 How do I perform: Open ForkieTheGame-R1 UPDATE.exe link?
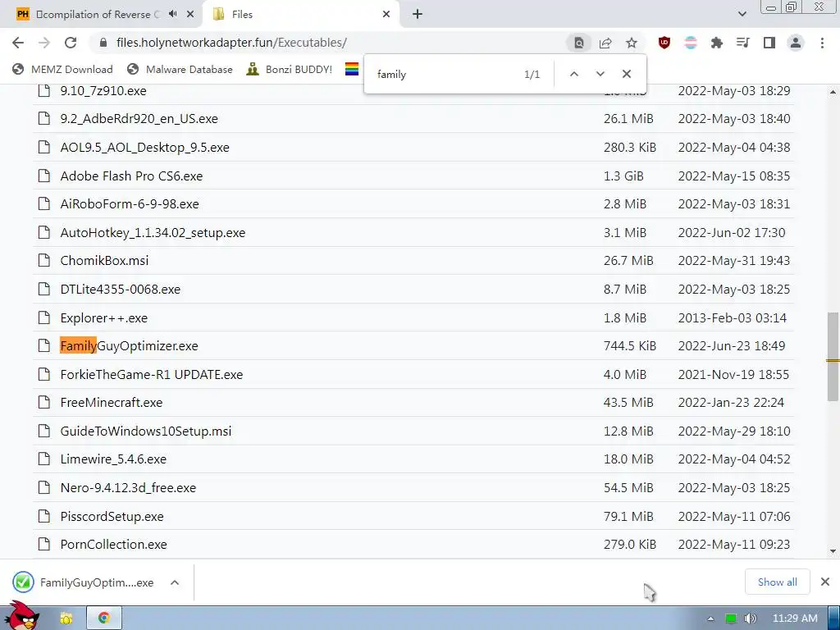pyautogui.click(x=152, y=374)
